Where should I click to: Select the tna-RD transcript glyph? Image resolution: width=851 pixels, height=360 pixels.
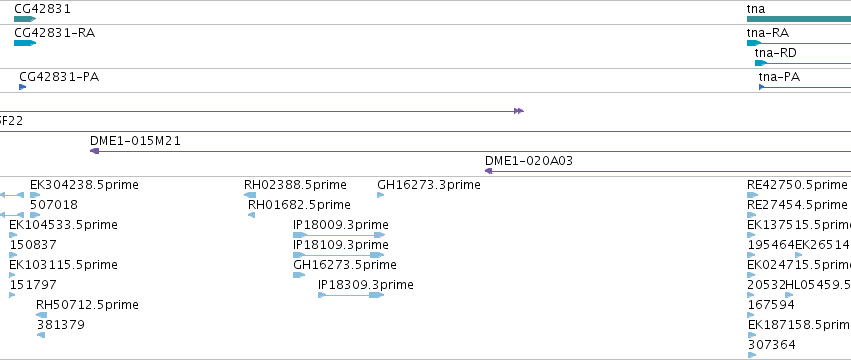[x=803, y=63]
